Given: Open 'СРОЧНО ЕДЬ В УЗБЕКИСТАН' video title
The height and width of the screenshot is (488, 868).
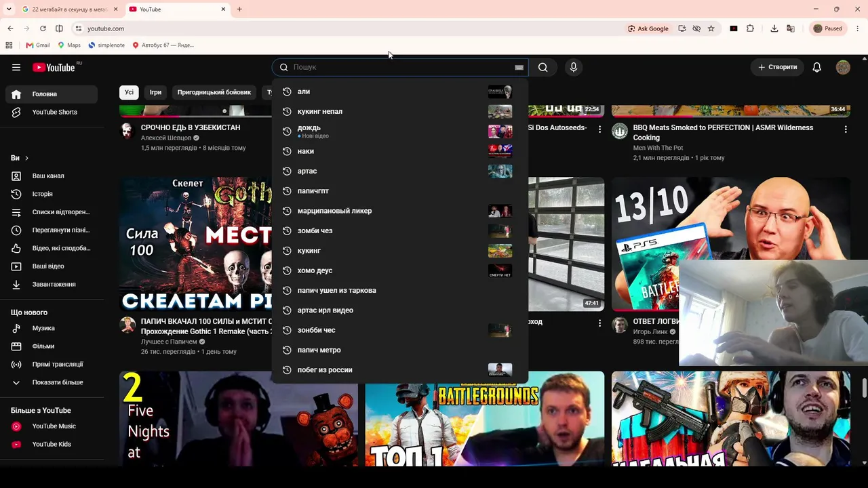Looking at the screenshot, I should pyautogui.click(x=191, y=127).
